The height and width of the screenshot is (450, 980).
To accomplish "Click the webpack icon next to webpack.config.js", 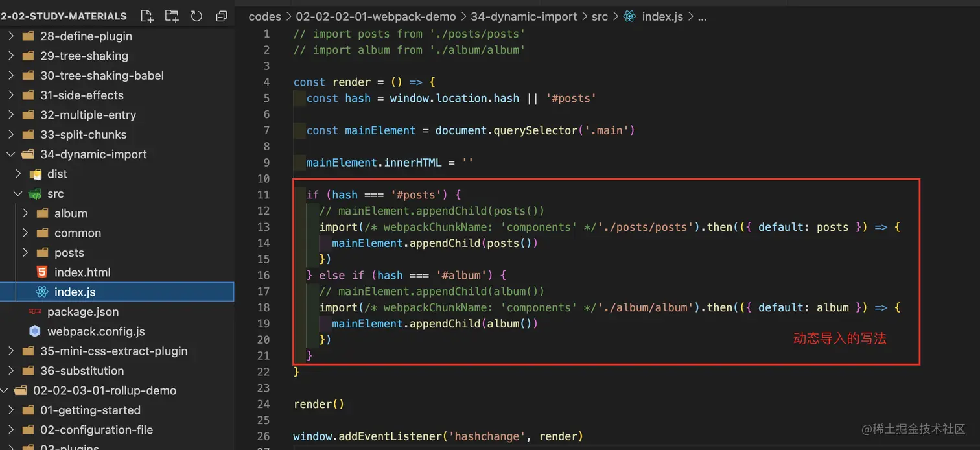I will (35, 331).
